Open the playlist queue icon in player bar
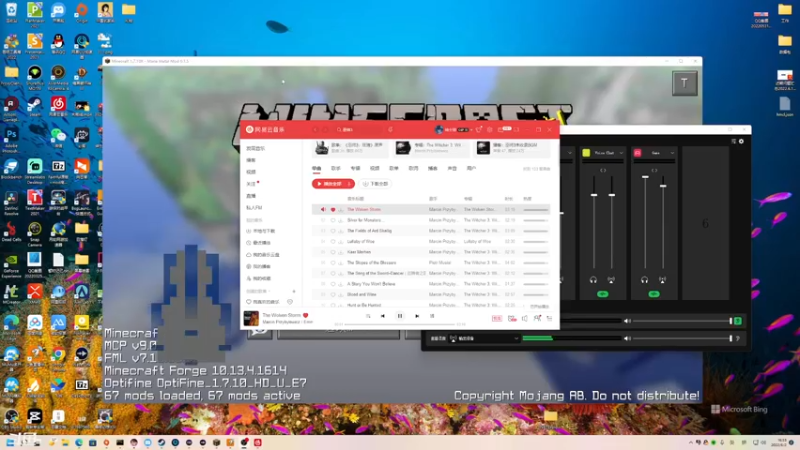The image size is (800, 450). pyautogui.click(x=549, y=318)
